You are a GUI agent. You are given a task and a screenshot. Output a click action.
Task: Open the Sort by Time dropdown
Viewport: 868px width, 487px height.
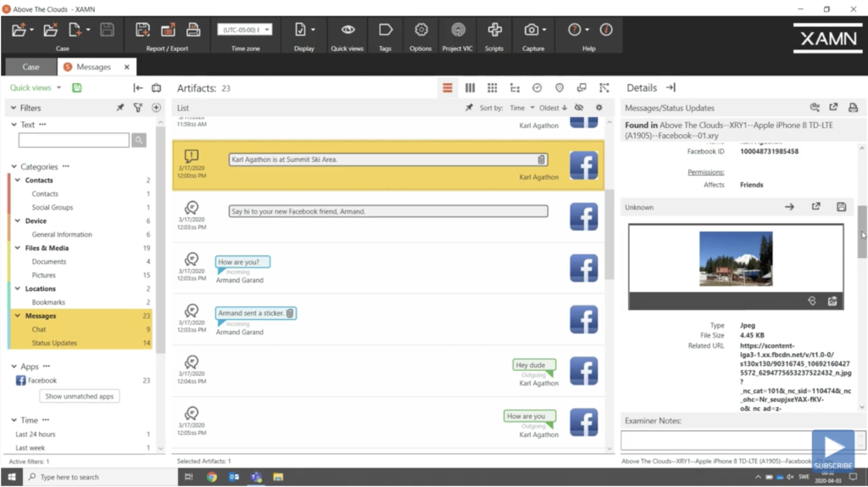tap(522, 108)
